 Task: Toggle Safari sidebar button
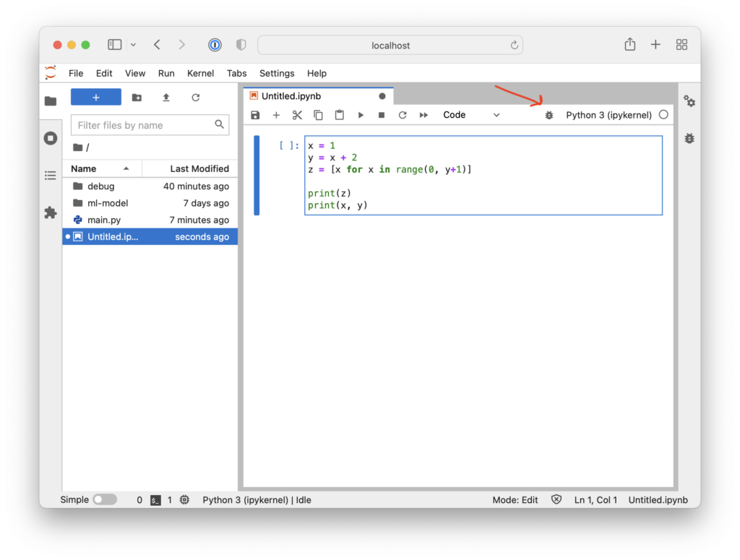pyautogui.click(x=115, y=45)
